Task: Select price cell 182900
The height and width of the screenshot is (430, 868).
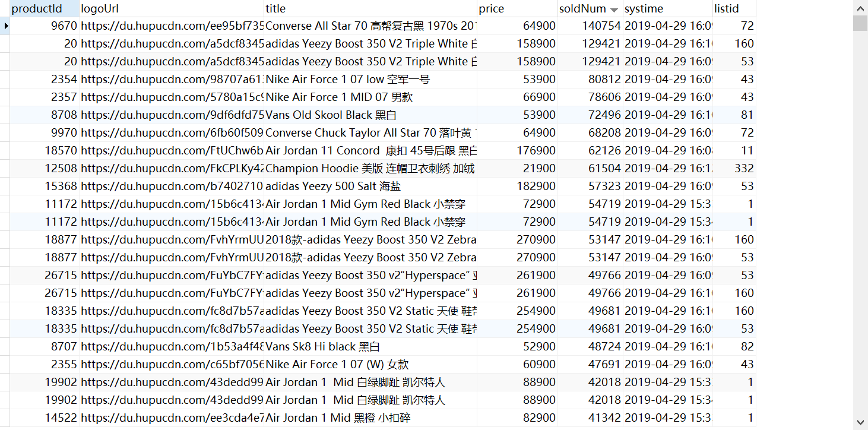Action: click(517, 186)
